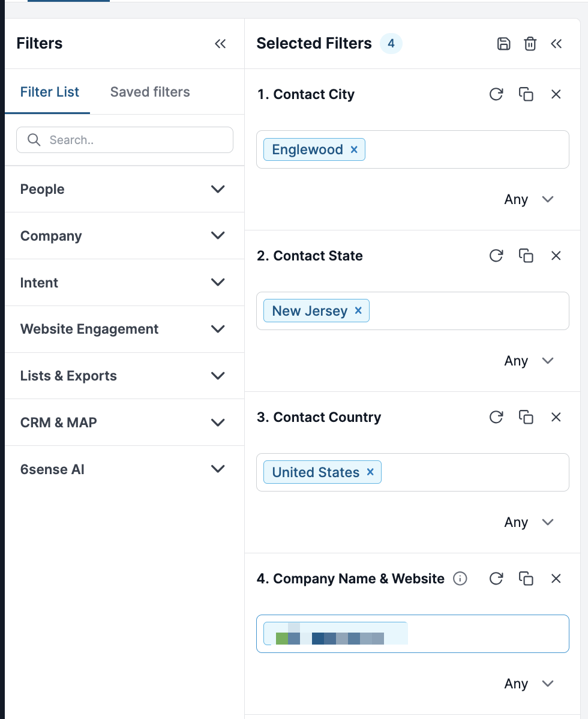Viewport: 588px width, 719px height.
Task: Select the Filter List tab
Action: [x=50, y=92]
